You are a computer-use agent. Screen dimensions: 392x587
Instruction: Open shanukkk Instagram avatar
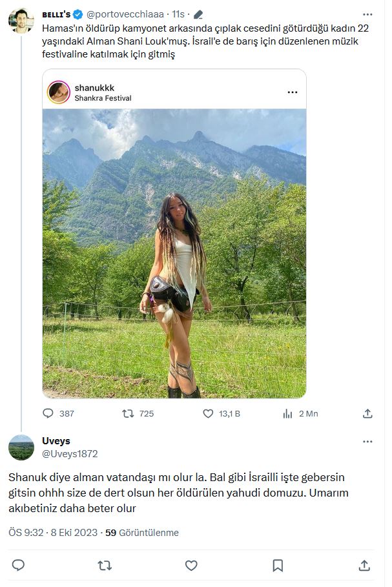click(x=58, y=92)
